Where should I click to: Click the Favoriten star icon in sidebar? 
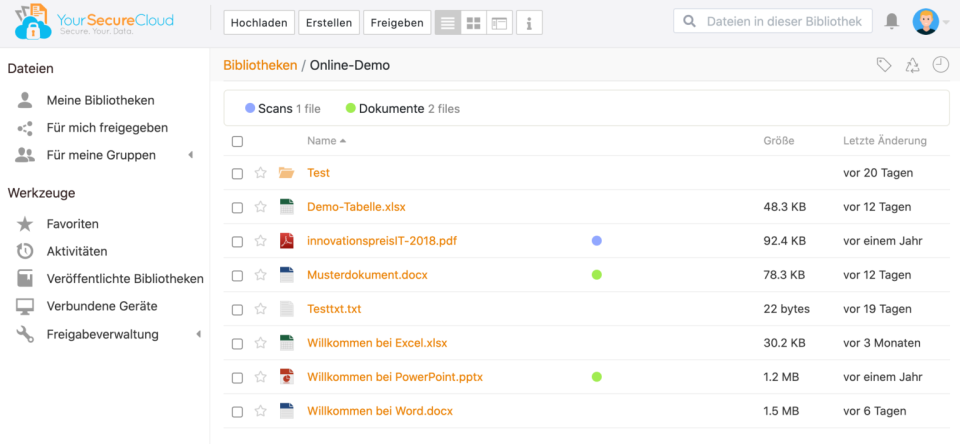tap(24, 224)
